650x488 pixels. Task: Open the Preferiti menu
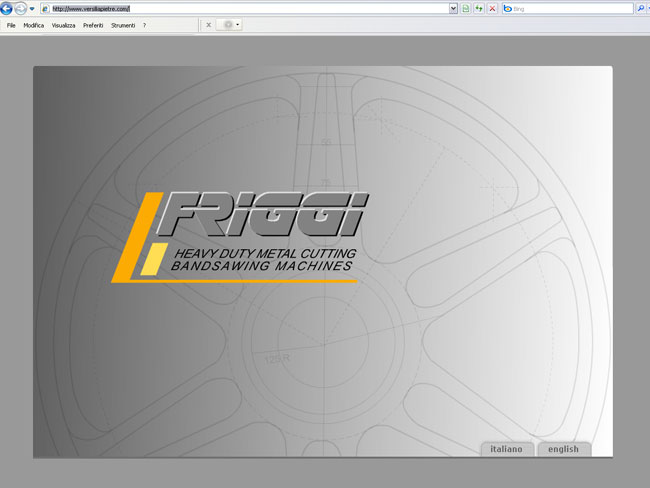pyautogui.click(x=93, y=25)
